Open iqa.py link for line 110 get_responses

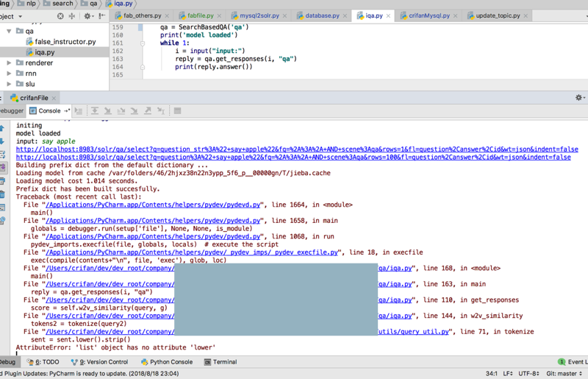pyautogui.click(x=395, y=300)
